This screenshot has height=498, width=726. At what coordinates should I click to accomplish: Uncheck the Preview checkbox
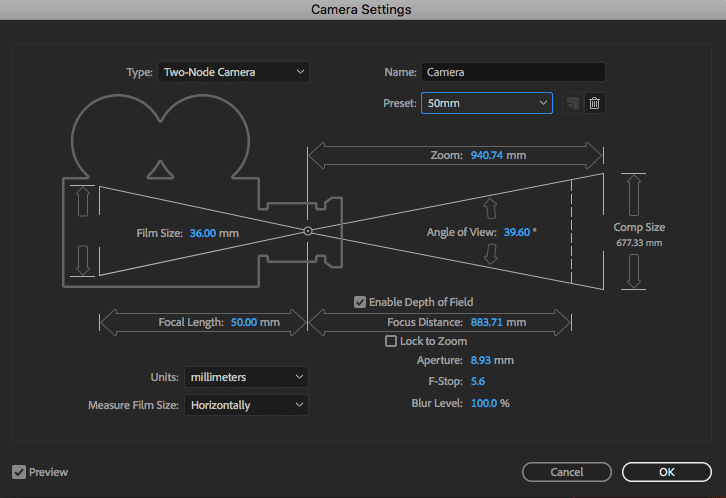point(19,472)
